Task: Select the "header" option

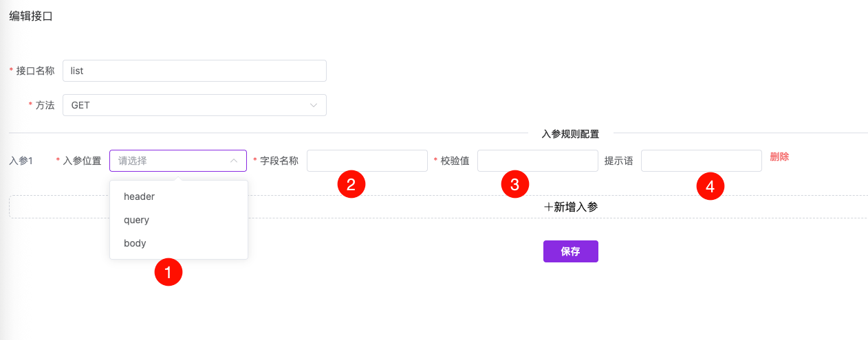Action: point(140,196)
